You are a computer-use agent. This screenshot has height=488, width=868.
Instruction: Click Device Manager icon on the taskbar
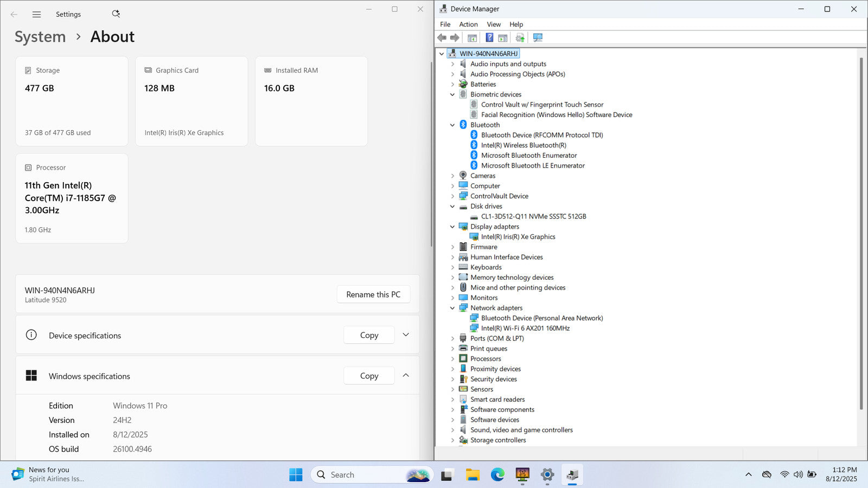[572, 475]
